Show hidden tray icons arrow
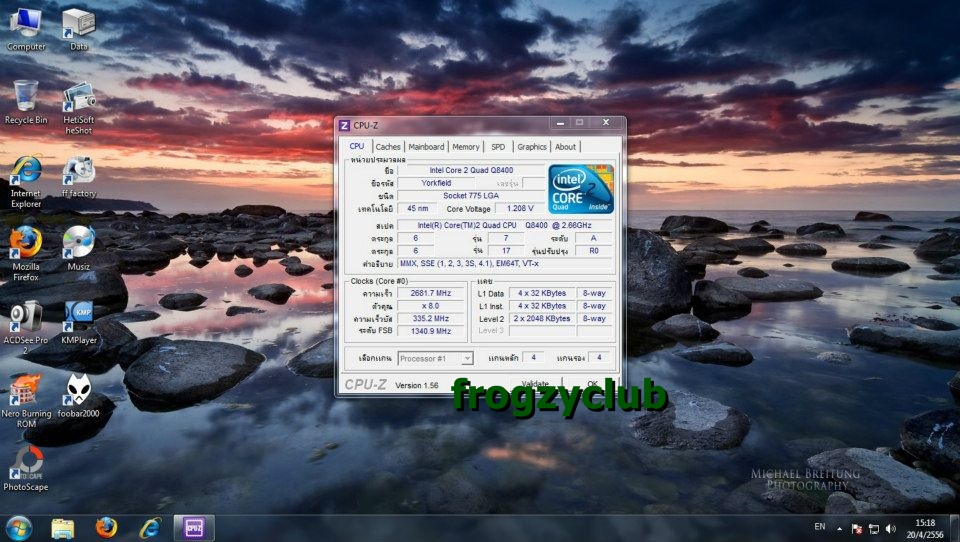The height and width of the screenshot is (542, 960). (x=839, y=529)
